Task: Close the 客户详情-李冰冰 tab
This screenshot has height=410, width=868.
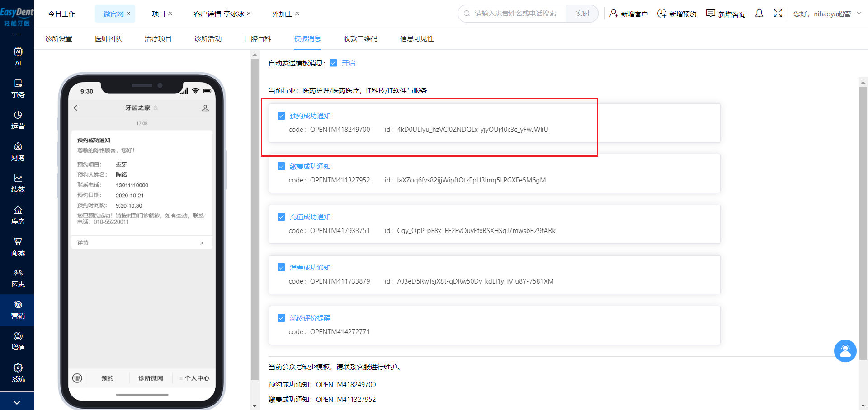Action: pos(249,14)
